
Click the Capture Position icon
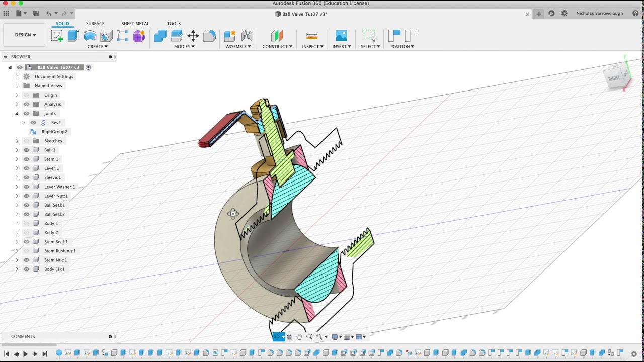[x=394, y=36]
